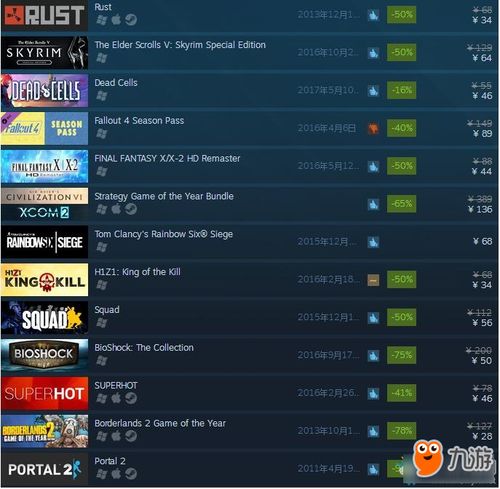This screenshot has width=500, height=489.
Task: Click the ¥ 68 price for Rainbow Six Siege
Action: click(482, 241)
